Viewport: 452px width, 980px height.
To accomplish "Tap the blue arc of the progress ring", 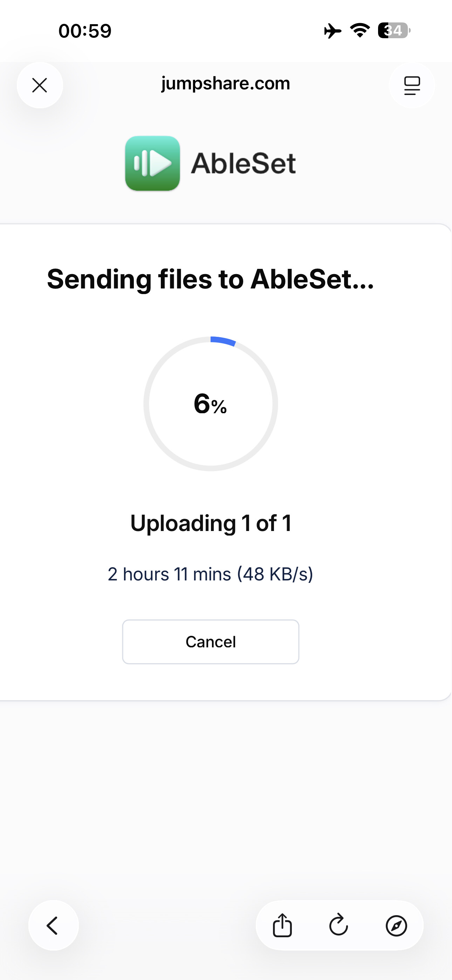I will (x=223, y=340).
